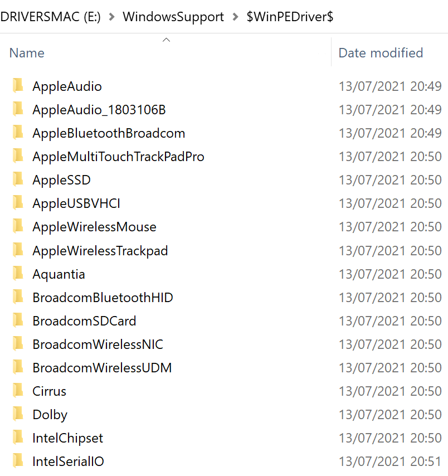
Task: Expand chevron after DRIVERSMAC (E:) breadcrumb
Action: pyautogui.click(x=111, y=17)
